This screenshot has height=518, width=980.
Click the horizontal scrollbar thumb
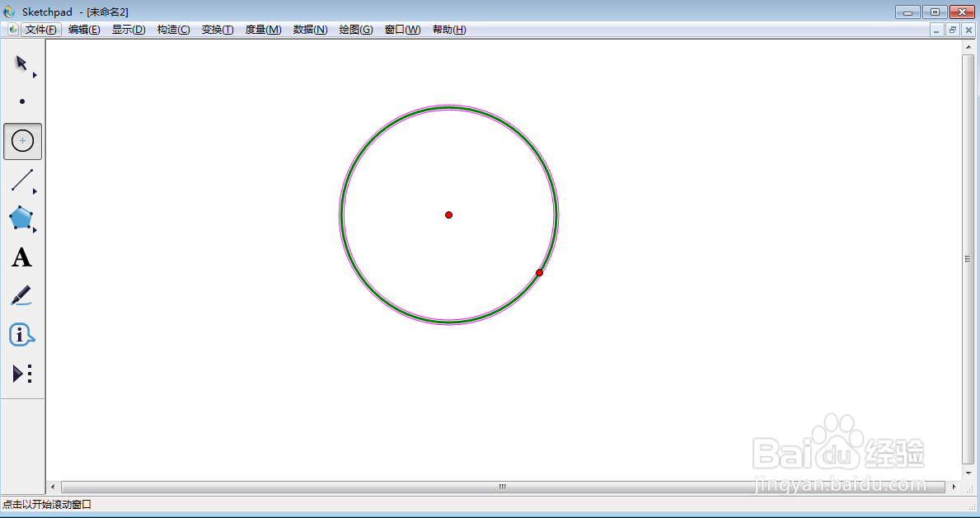[503, 487]
